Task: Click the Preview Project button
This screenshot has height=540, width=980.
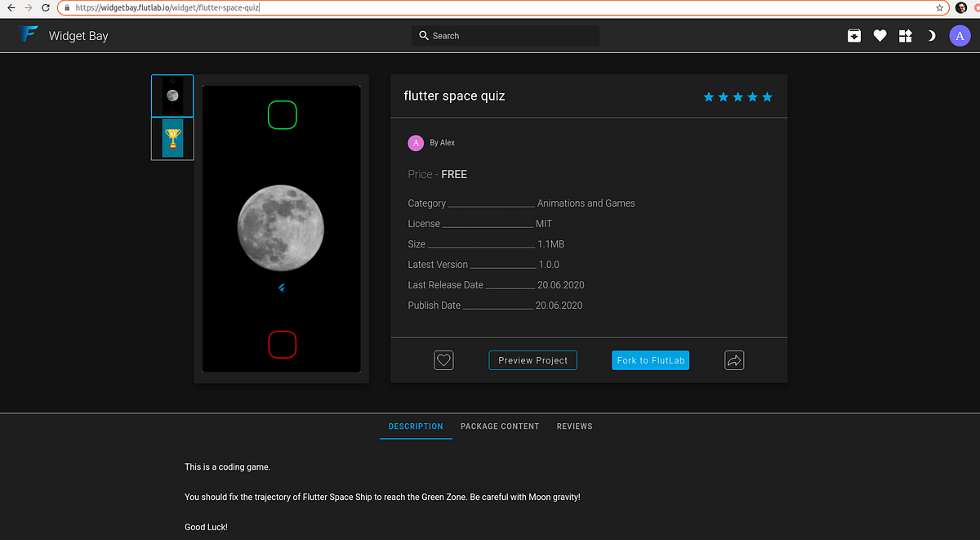Action: [532, 359]
